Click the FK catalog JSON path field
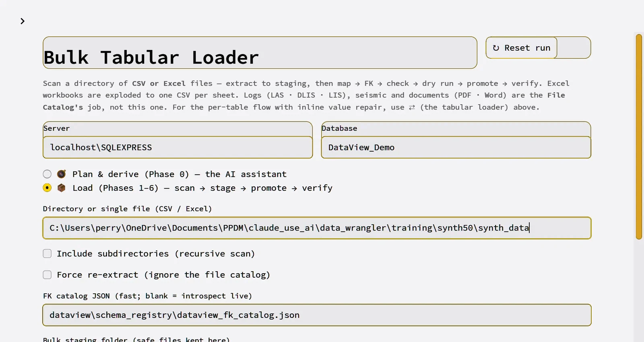The height and width of the screenshot is (342, 644). coord(317,315)
